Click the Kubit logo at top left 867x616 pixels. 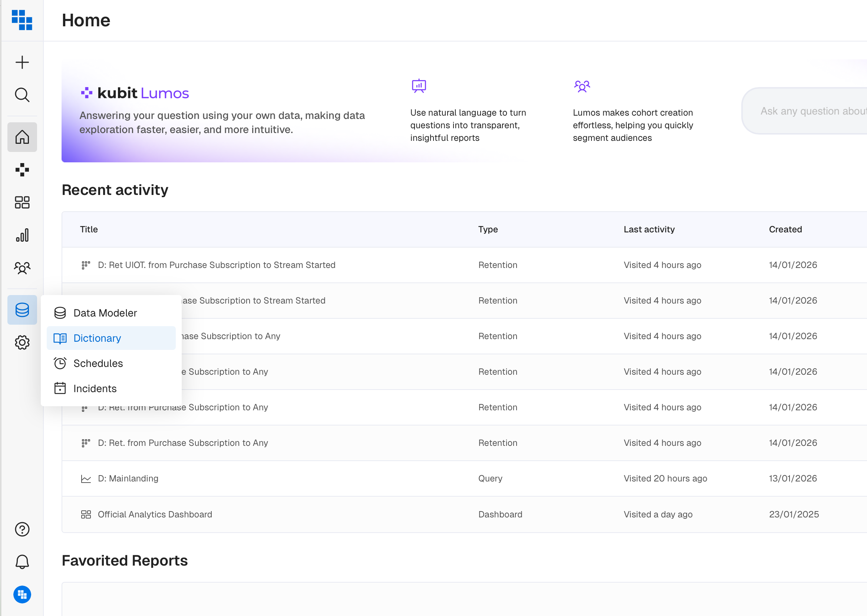click(22, 20)
